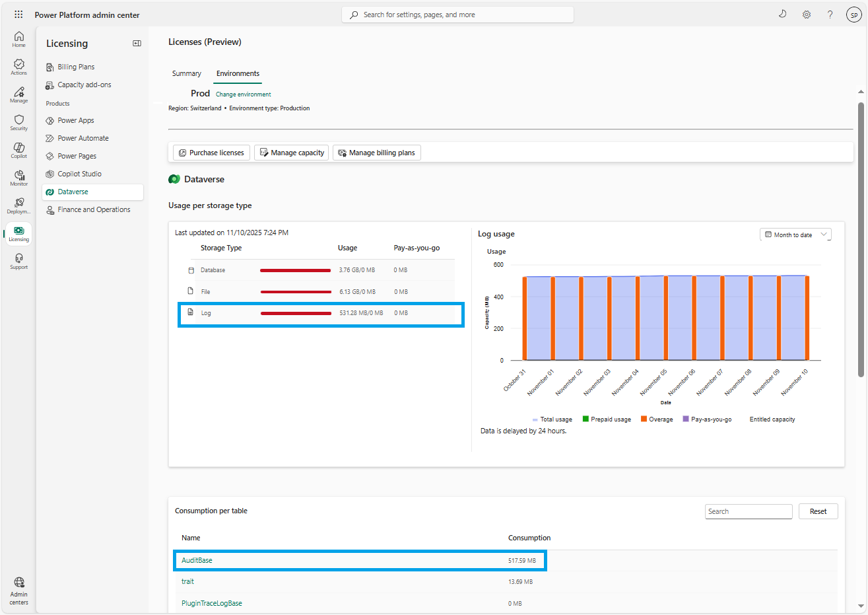Select Power Automate in Licensing menu
The width and height of the screenshot is (868, 615).
tap(83, 139)
